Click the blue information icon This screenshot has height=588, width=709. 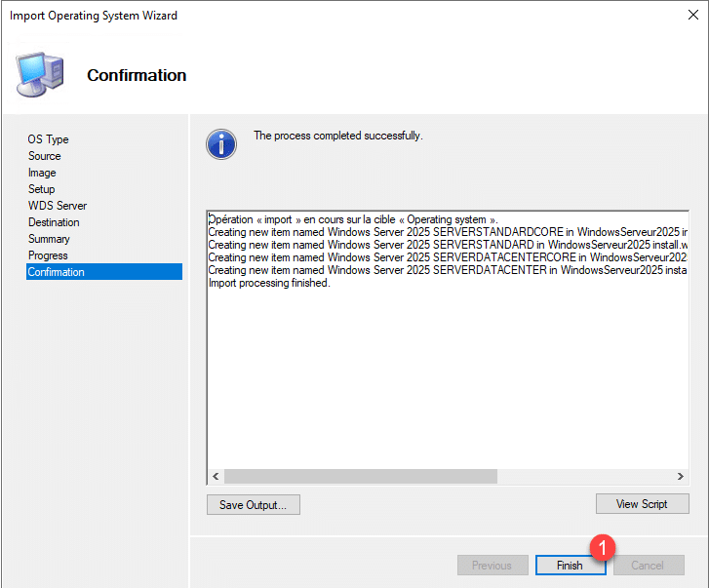pos(221,143)
